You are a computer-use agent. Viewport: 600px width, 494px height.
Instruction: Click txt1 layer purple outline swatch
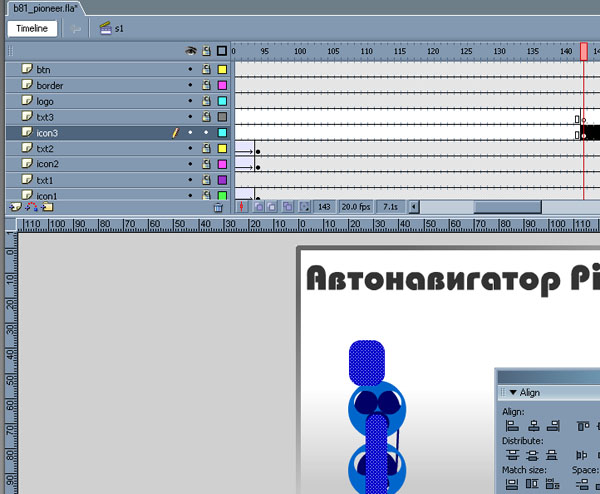pyautogui.click(x=222, y=180)
